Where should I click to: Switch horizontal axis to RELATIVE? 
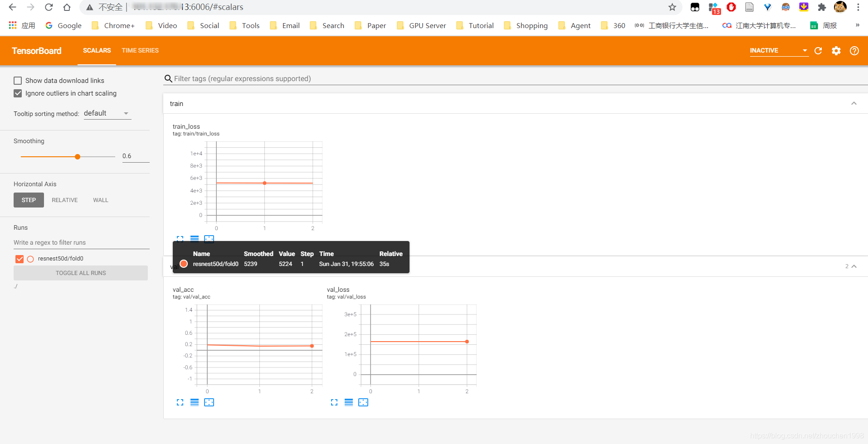point(65,200)
